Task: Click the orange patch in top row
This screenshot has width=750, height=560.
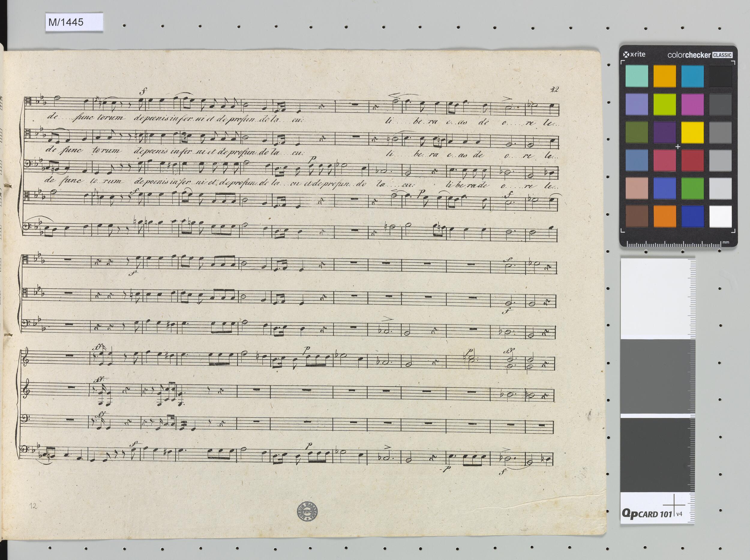Action: click(664, 76)
